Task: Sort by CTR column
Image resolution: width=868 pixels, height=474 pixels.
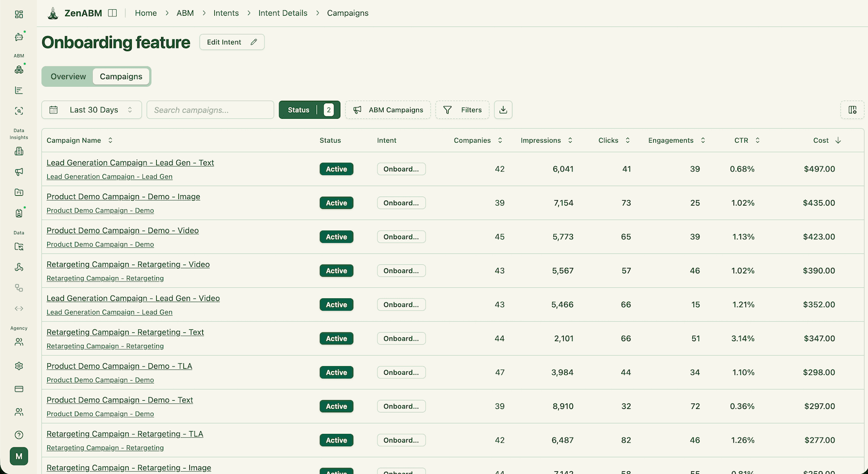Action: pyautogui.click(x=747, y=140)
